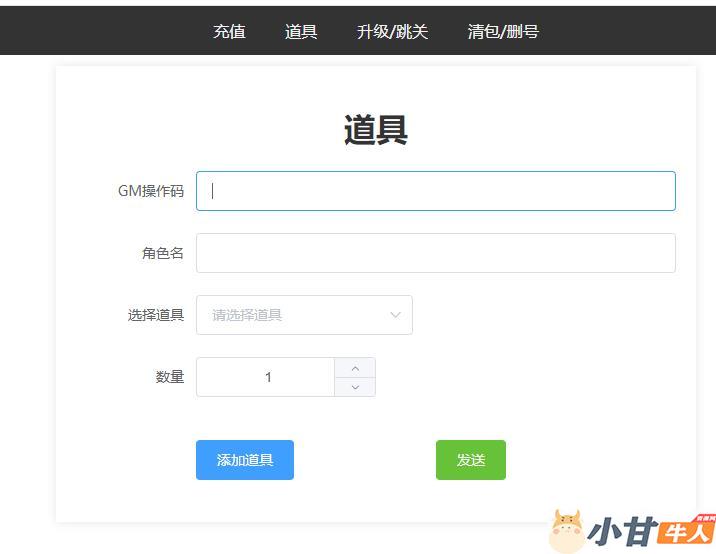Viewport: 716px width, 554px height.
Task: Open the 清包/删号 navigation tab
Action: 503,31
